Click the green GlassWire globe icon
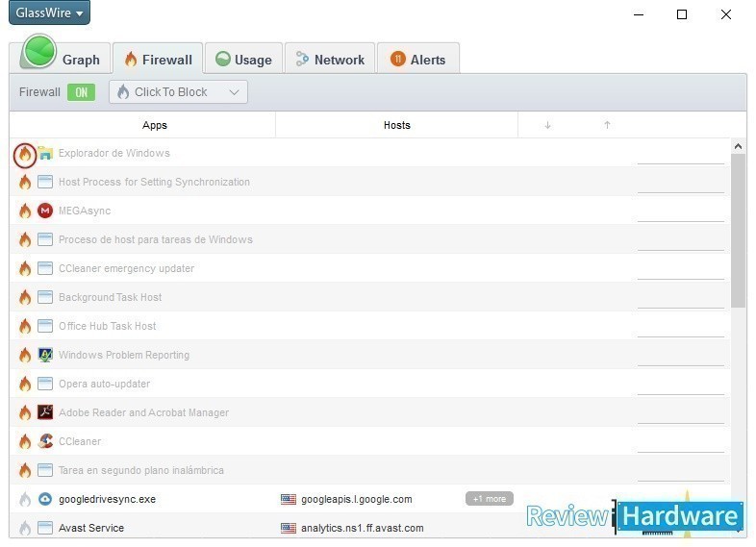 click(x=39, y=51)
